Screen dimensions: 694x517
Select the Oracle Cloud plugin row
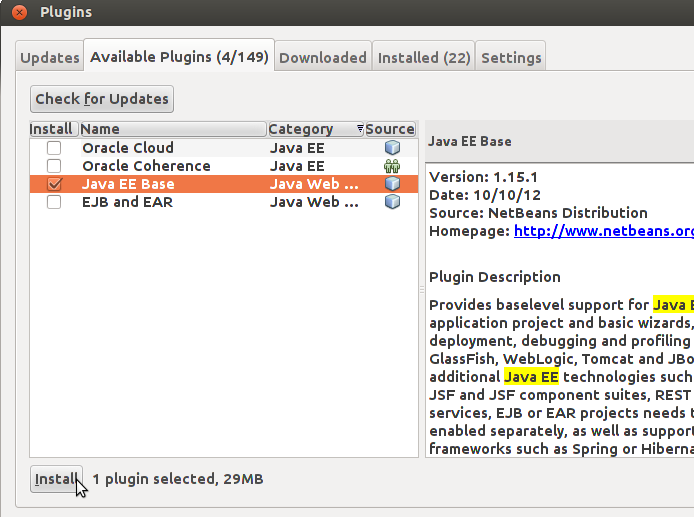click(224, 147)
